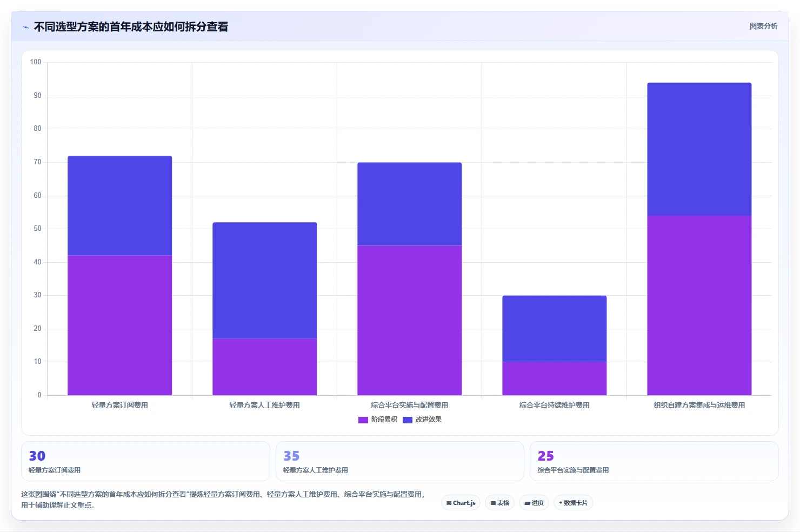The height and width of the screenshot is (532, 800).
Task: Click the purple segment of 组织自建方案集成与运维费用 bar
Action: coord(699,305)
